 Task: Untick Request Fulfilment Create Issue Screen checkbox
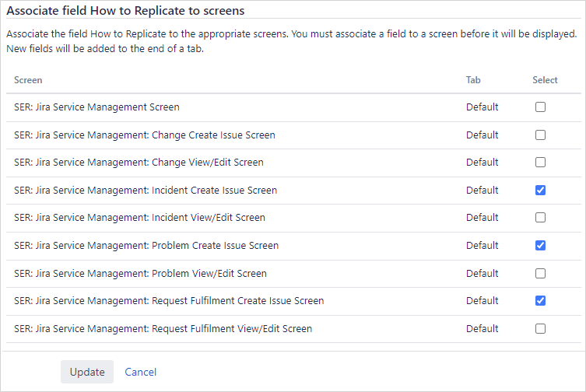pos(540,300)
